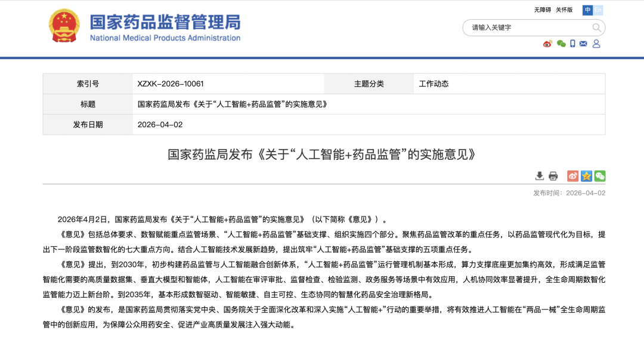Open the header WeChat icon
Screen dimensions: 644x346
coord(561,44)
